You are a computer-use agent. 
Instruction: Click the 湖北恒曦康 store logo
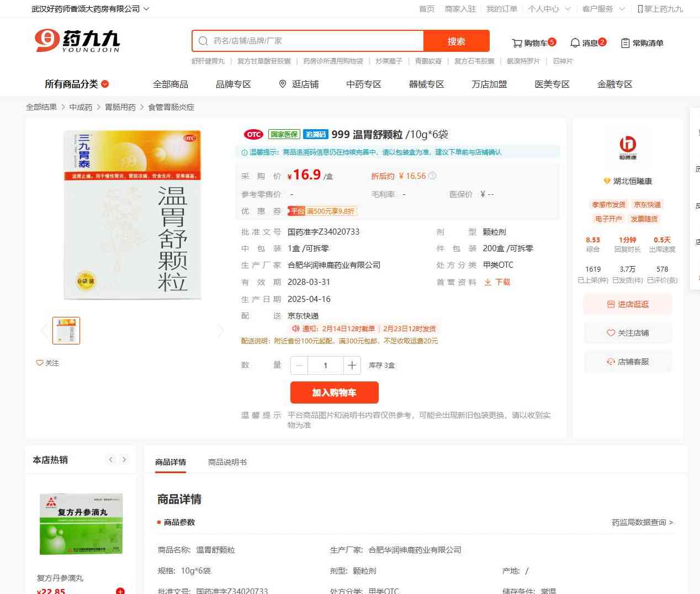point(628,147)
